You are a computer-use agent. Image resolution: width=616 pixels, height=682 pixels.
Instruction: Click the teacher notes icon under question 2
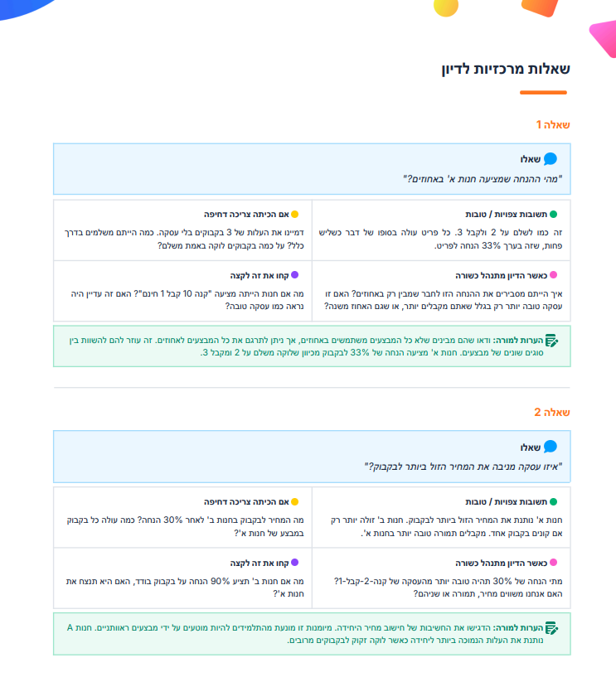tap(552, 628)
